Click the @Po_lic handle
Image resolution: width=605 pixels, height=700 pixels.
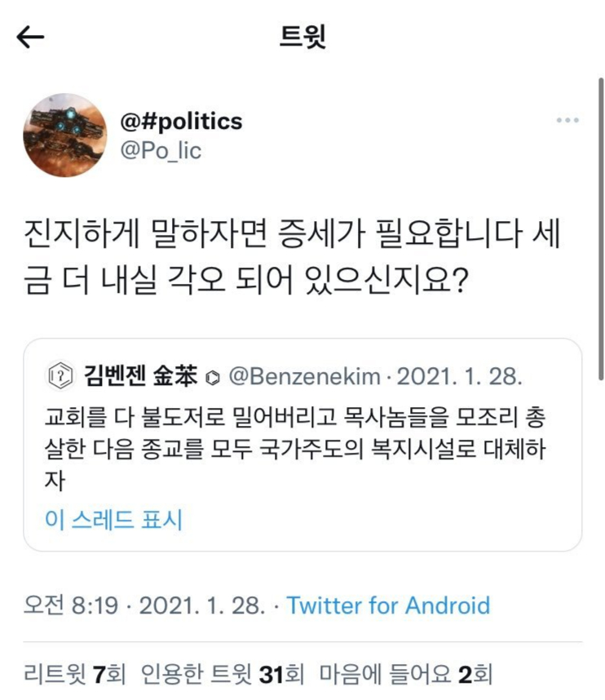[x=161, y=150]
